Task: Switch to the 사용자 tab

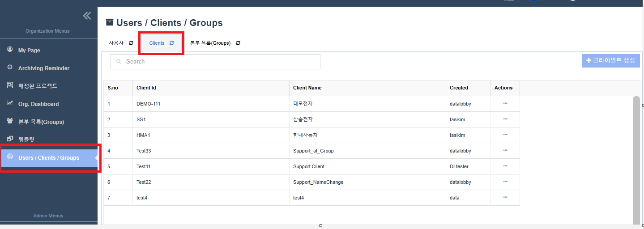Action: pos(116,43)
